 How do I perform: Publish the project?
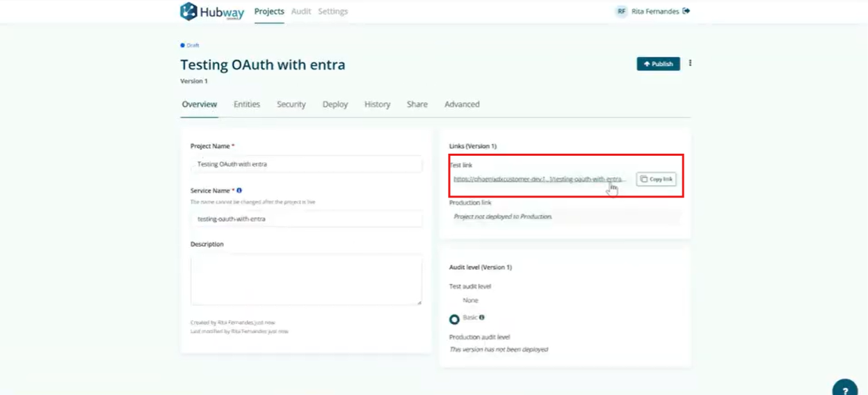(x=658, y=64)
